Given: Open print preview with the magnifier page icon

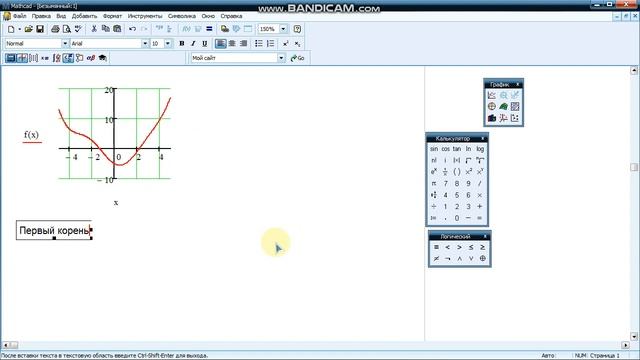Looking at the screenshot, I should click(67, 29).
